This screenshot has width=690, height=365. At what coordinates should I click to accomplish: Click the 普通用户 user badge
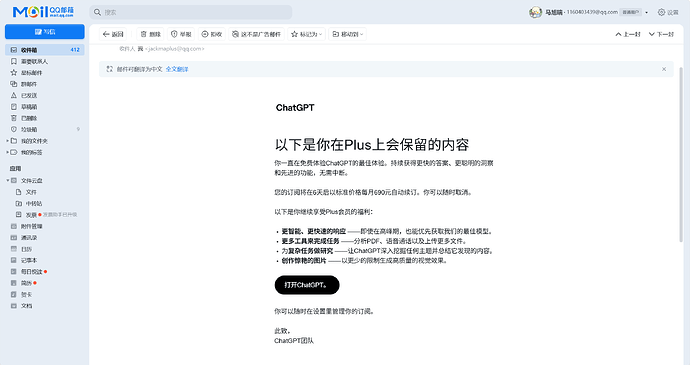click(631, 12)
